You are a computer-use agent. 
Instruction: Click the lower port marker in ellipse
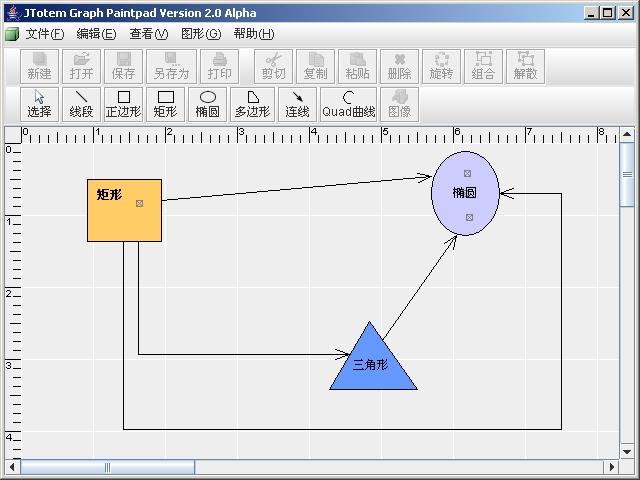tap(469, 218)
